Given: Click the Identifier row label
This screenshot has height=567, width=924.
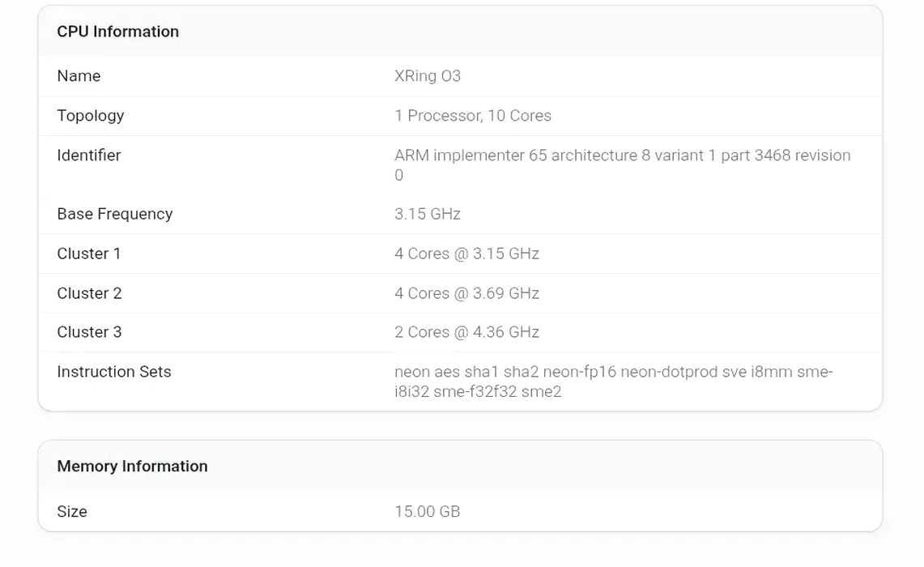Looking at the screenshot, I should coord(89,155).
